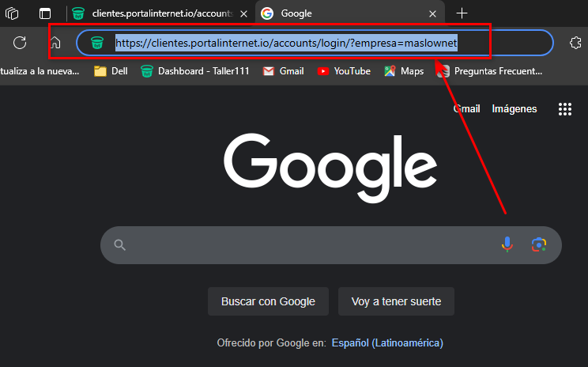Screen dimensions: 588x367
Task: Switch language to Español (Latinoamérica)
Action: pos(387,343)
